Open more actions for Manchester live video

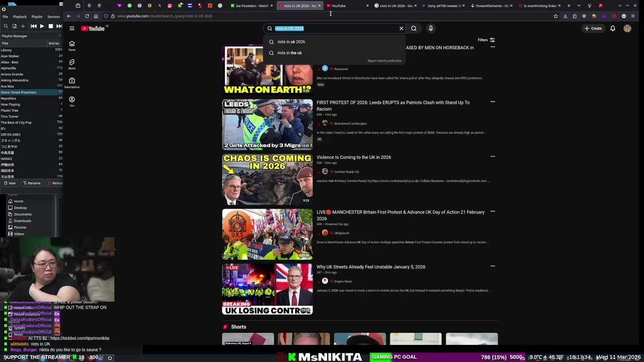pyautogui.click(x=493, y=211)
